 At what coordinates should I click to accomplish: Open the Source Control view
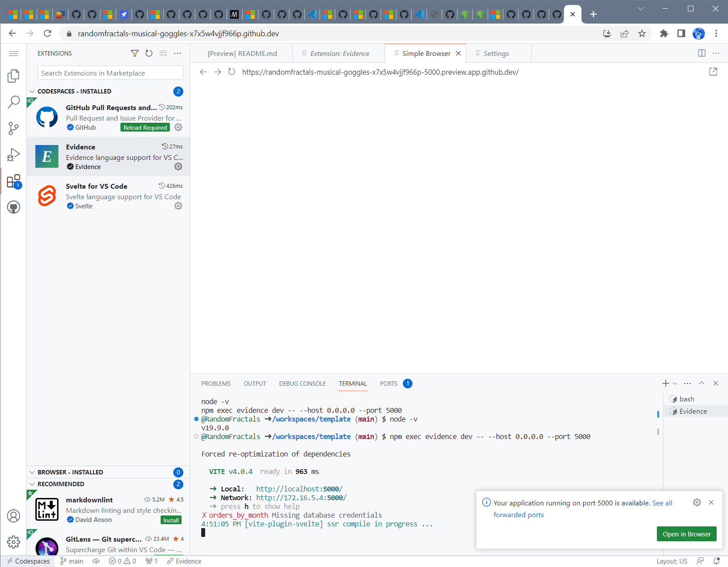coord(13,128)
